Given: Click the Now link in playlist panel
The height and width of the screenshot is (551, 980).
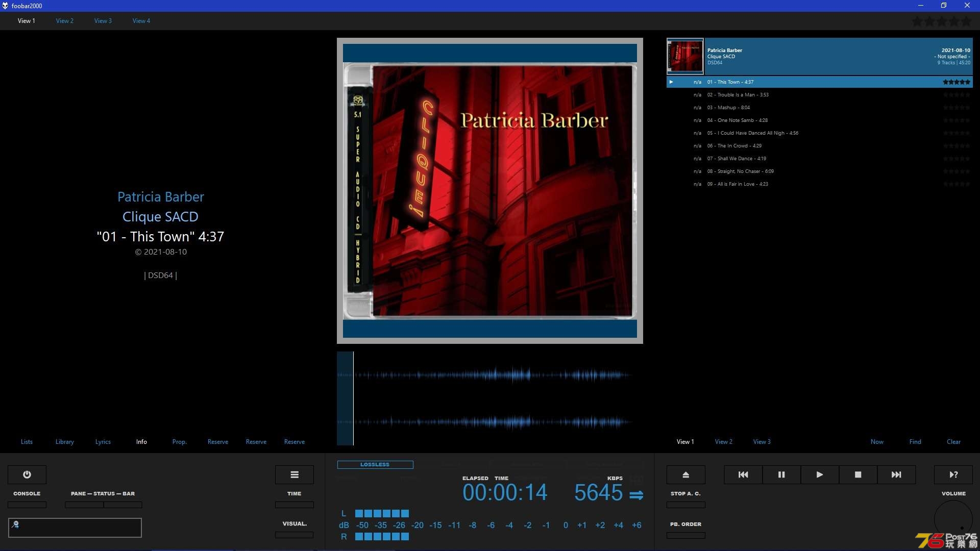Looking at the screenshot, I should coord(877,442).
